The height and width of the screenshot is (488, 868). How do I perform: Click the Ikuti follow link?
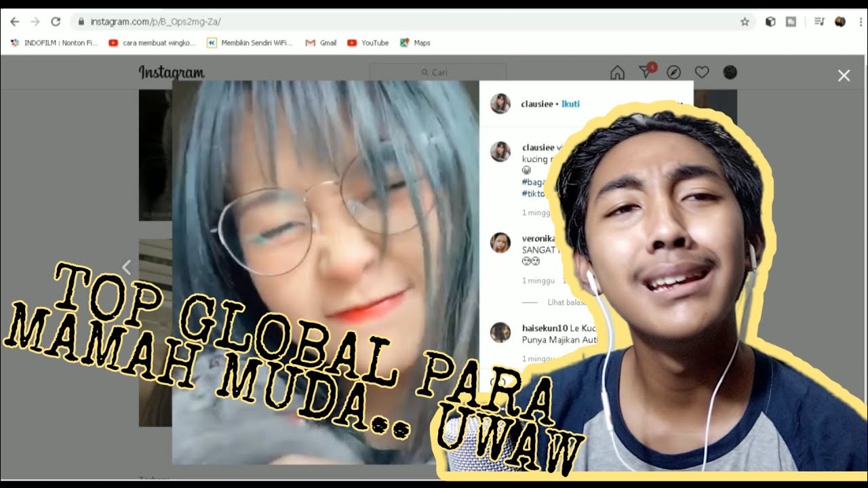click(570, 104)
